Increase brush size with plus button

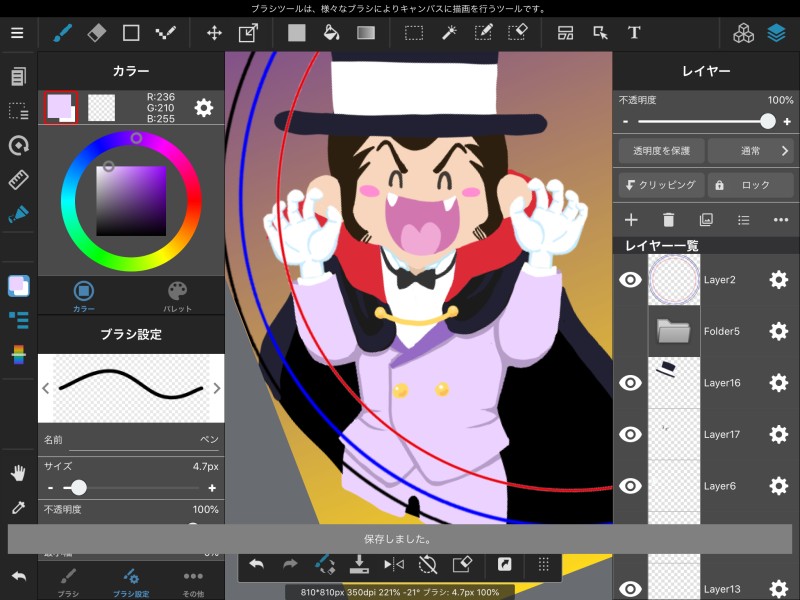[212, 488]
